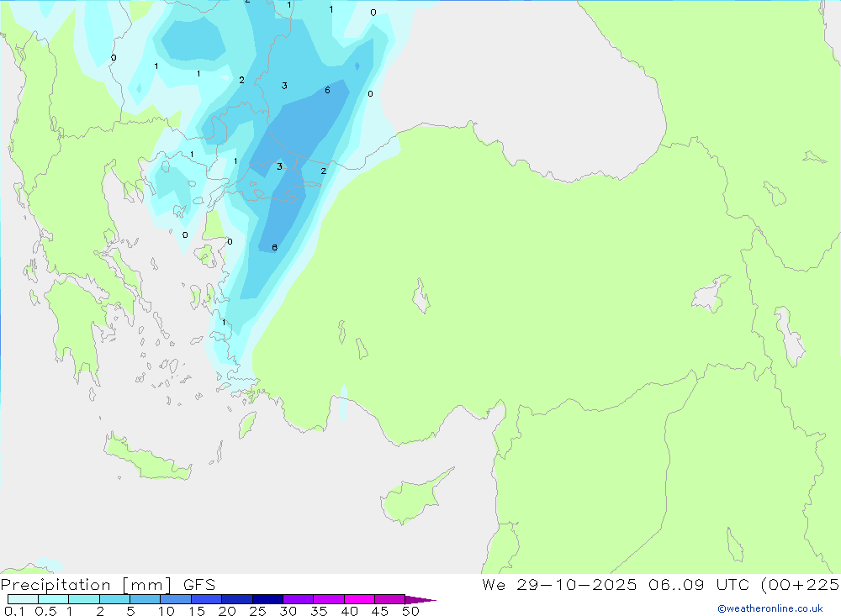Click the '0.5' legend scale label
Screen dimensions: 841x616
tap(45, 611)
